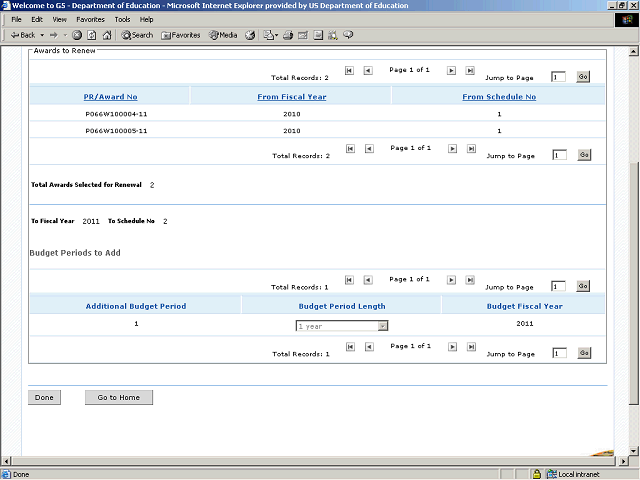Sort by PR/Award No column link

[x=110, y=97]
